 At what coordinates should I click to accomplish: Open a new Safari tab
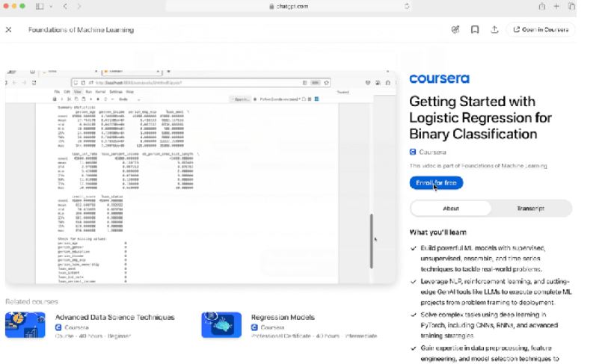point(556,6)
